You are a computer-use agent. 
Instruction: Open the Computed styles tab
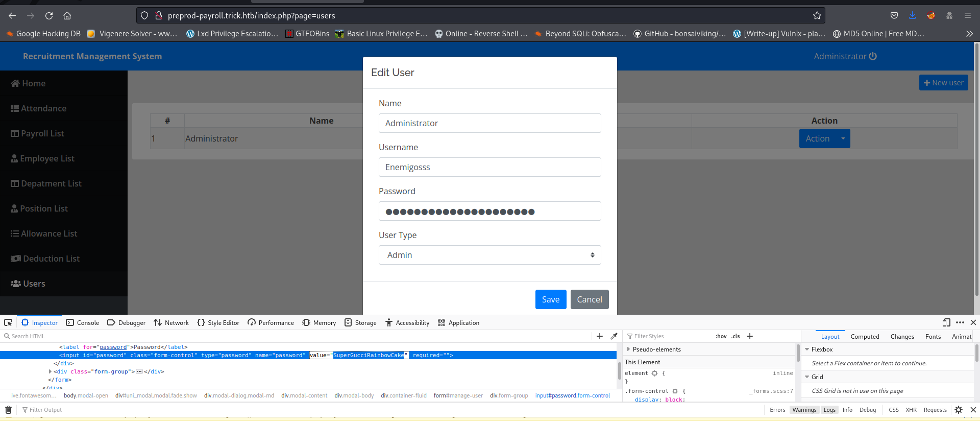[x=865, y=336]
